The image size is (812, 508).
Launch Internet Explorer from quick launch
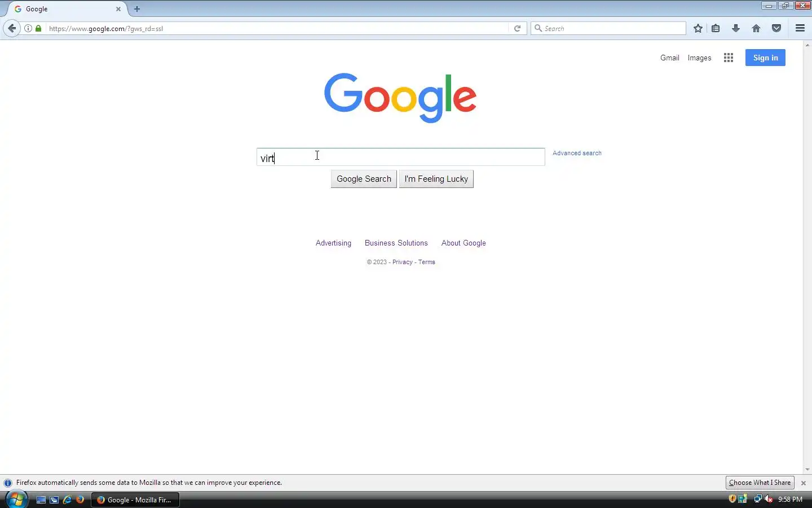tap(67, 500)
